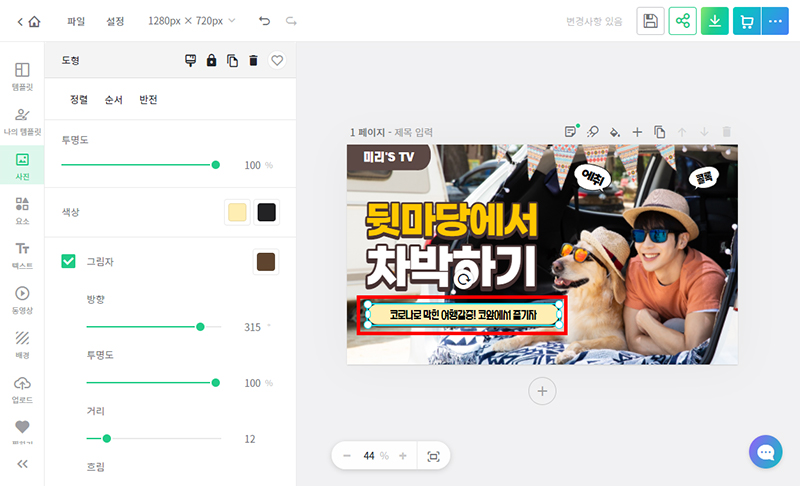Delete the page with the trash icon
Screen dimensions: 800x486
coord(727,132)
